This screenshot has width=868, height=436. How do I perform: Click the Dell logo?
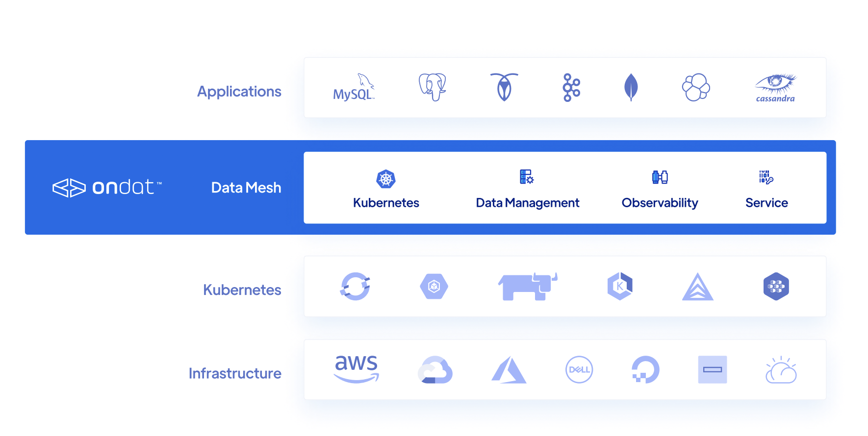pyautogui.click(x=579, y=369)
